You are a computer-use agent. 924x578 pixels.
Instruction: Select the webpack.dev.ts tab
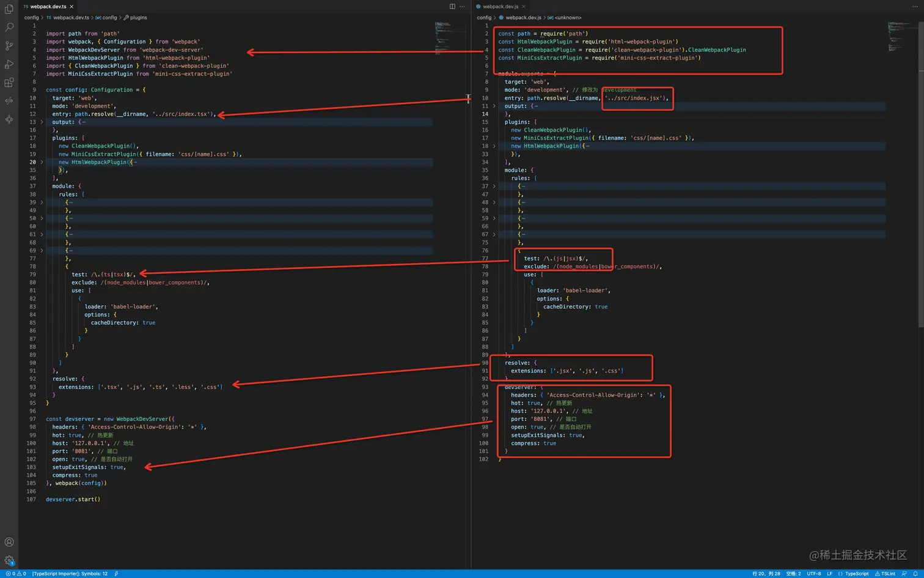point(48,6)
